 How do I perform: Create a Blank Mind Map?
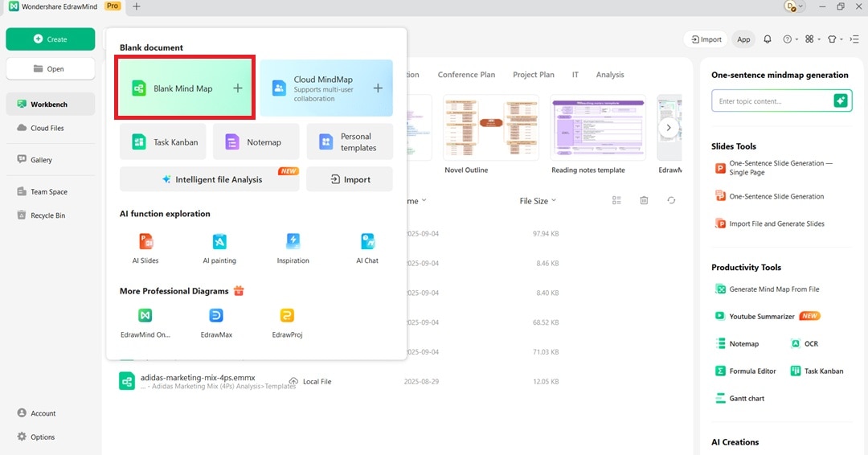tap(185, 88)
